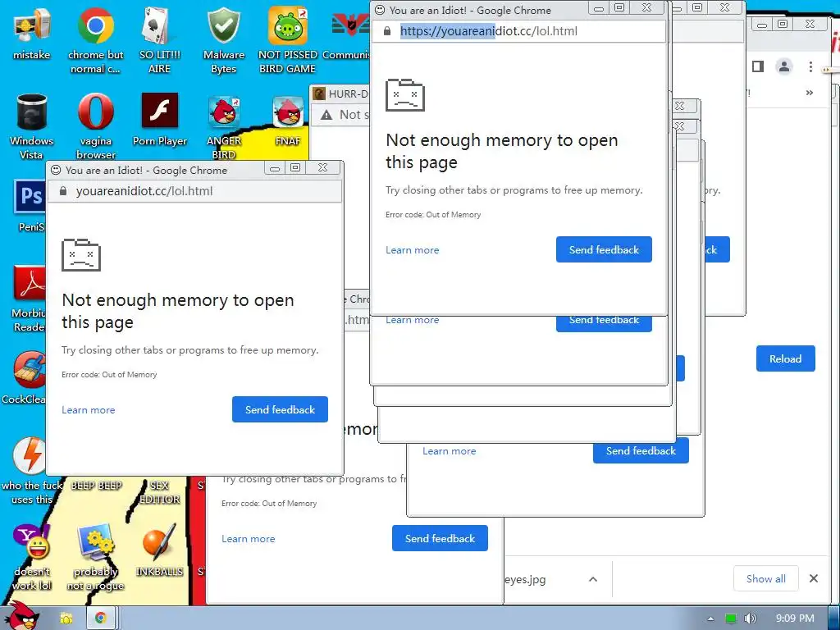Screen dimensions: 840x630
Task: Show hidden tray icons arrow
Action: click(711, 619)
